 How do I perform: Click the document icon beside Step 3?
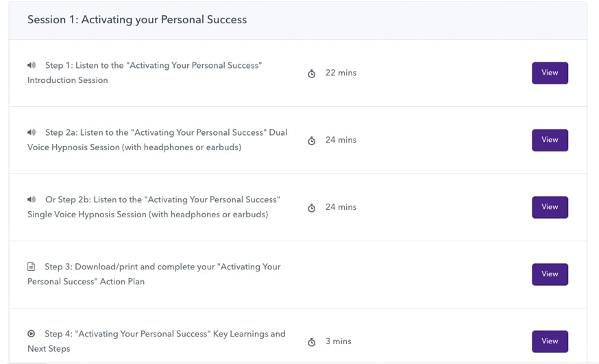point(32,267)
